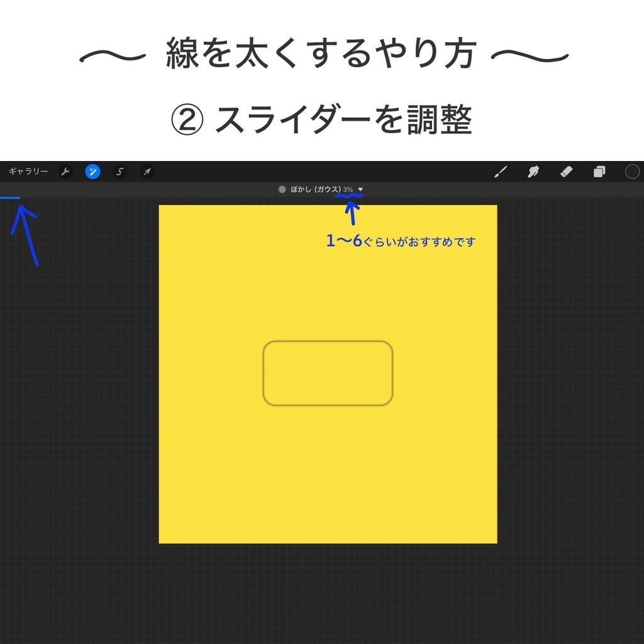Open the Layers panel
644x644 pixels.
click(x=599, y=171)
